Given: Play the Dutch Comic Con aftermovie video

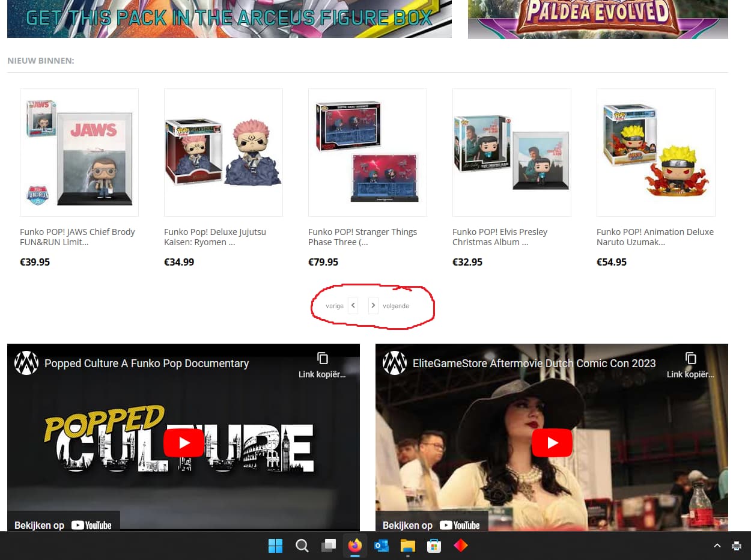Looking at the screenshot, I should [552, 443].
